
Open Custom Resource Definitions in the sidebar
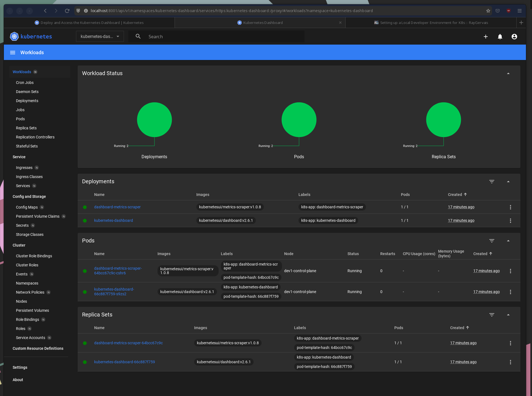pos(38,348)
